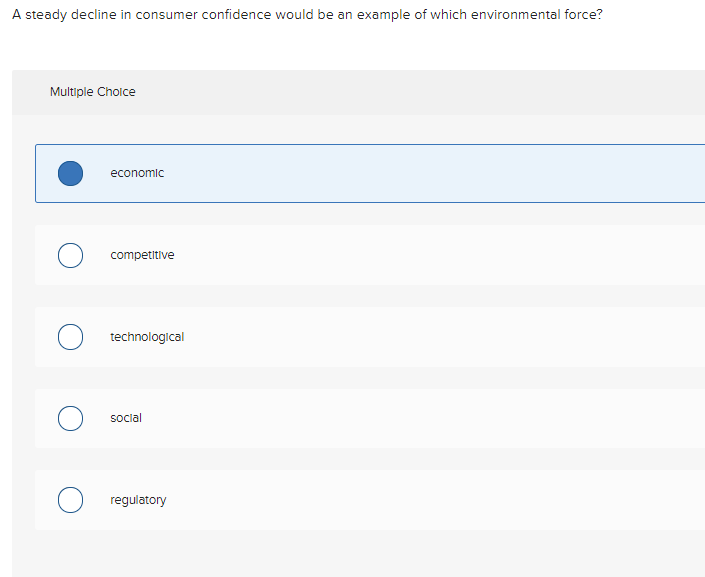
Task: Click the 'competitive' answer label
Action: 142,255
